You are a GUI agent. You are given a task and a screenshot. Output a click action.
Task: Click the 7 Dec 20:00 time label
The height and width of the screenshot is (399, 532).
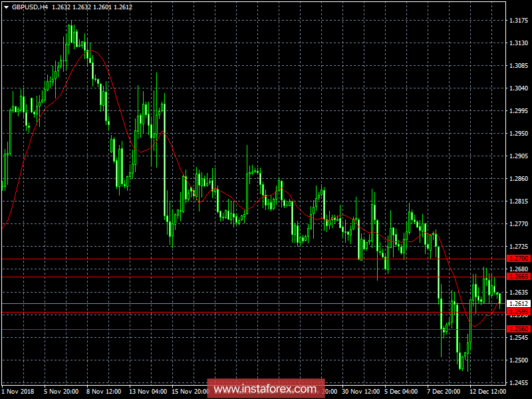pyautogui.click(x=444, y=391)
